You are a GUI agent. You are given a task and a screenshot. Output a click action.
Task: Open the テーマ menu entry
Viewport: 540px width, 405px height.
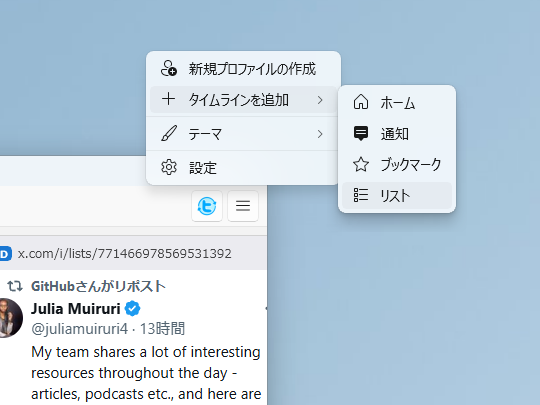[243, 134]
